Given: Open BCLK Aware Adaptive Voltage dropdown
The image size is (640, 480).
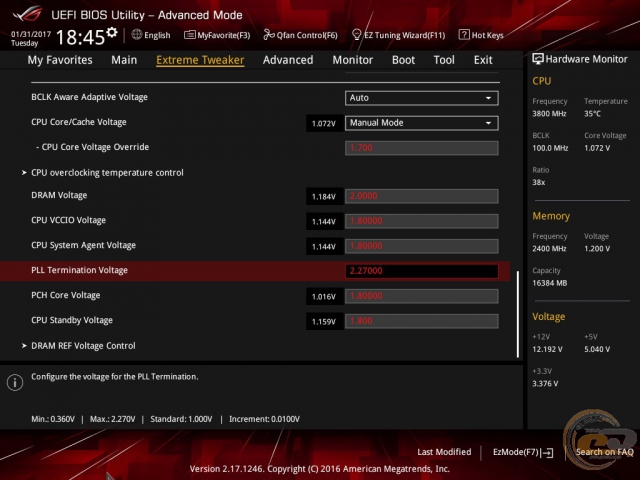Looking at the screenshot, I should point(422,98).
